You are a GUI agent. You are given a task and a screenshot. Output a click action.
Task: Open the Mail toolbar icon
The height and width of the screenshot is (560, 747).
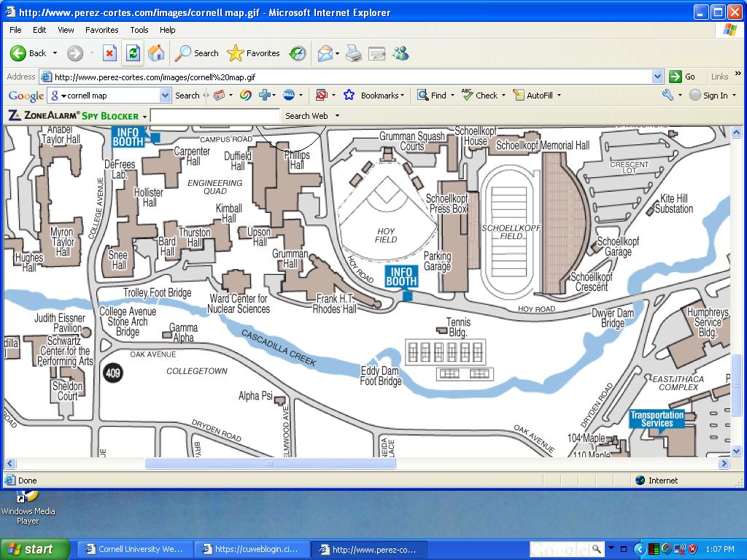pos(325,53)
